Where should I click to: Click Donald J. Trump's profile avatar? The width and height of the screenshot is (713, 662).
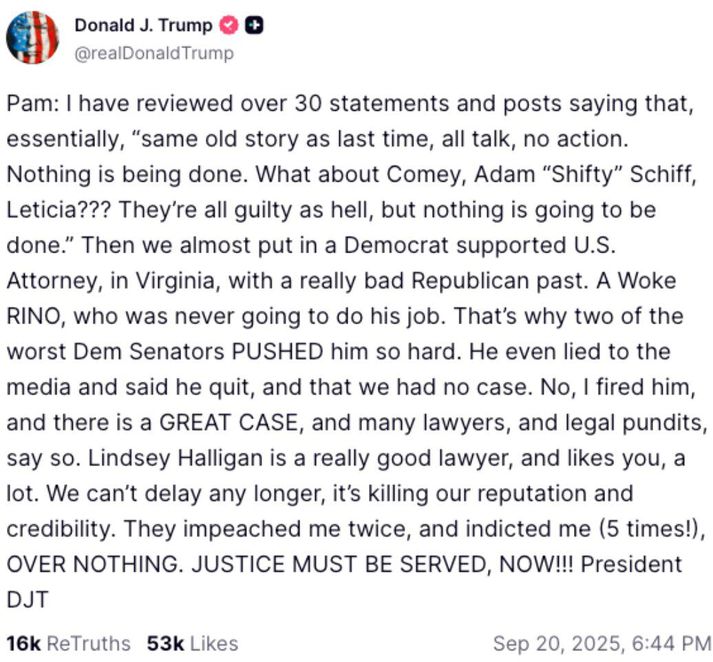pos(32,38)
